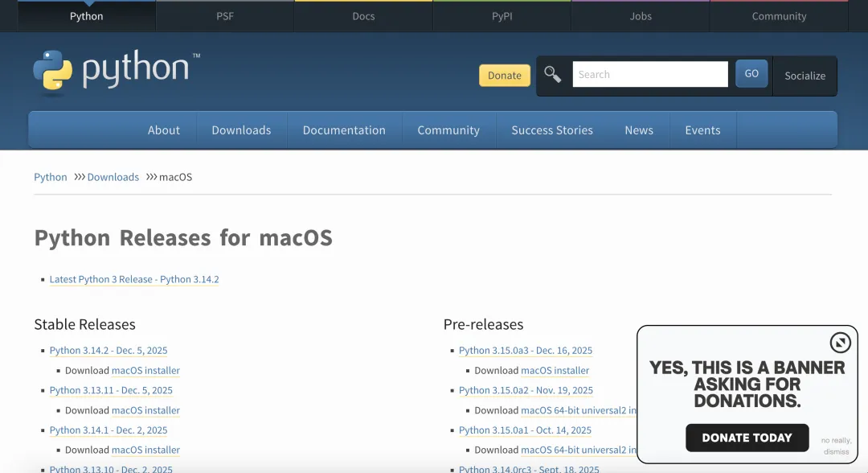Open Latest Python 3 Release - Python 3.14.2
Screen dimensions: 868x473
click(x=134, y=279)
